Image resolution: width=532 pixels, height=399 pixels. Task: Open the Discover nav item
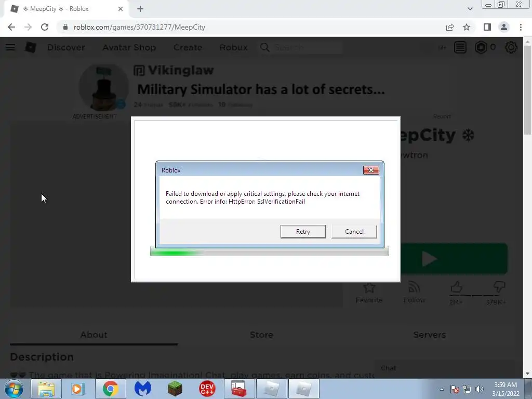coord(66,47)
